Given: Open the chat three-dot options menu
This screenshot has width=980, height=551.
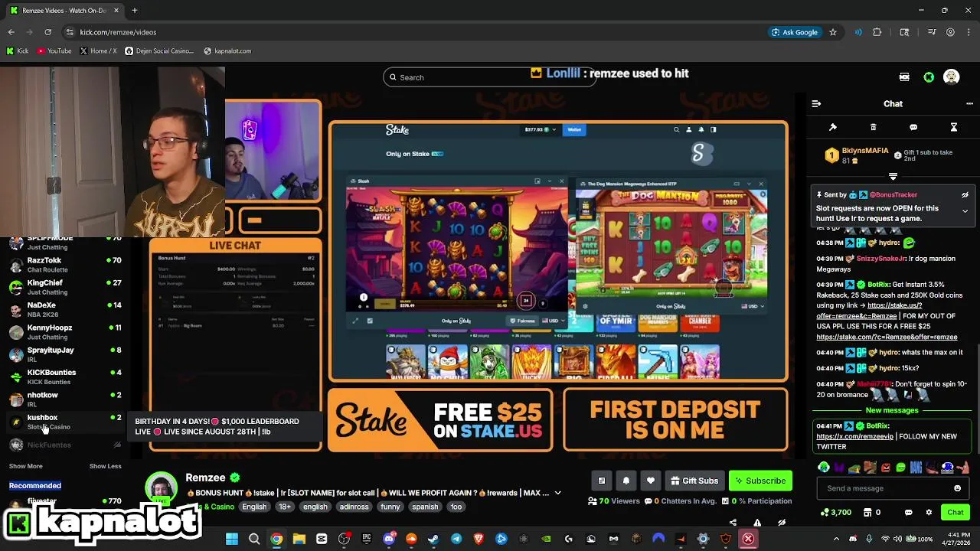Looking at the screenshot, I should [x=969, y=103].
